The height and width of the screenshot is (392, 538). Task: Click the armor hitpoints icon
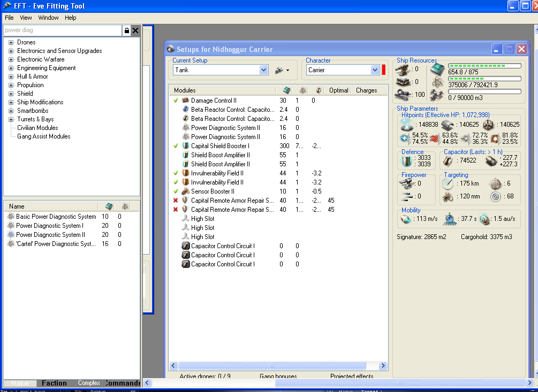(448, 125)
